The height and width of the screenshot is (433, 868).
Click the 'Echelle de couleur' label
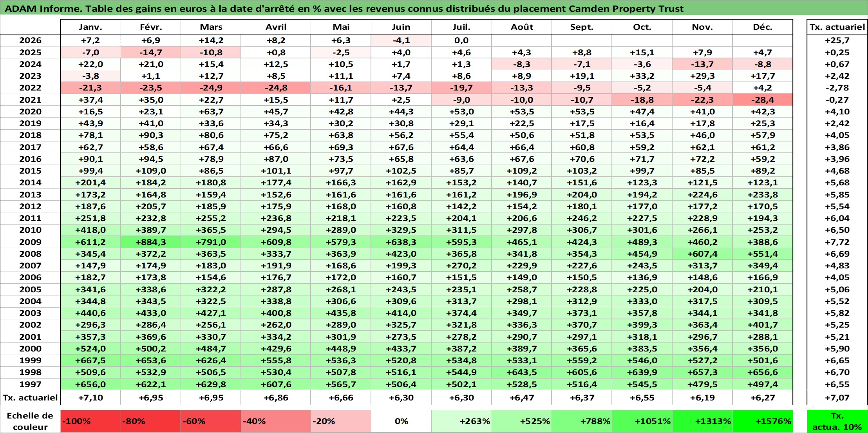[x=30, y=421]
